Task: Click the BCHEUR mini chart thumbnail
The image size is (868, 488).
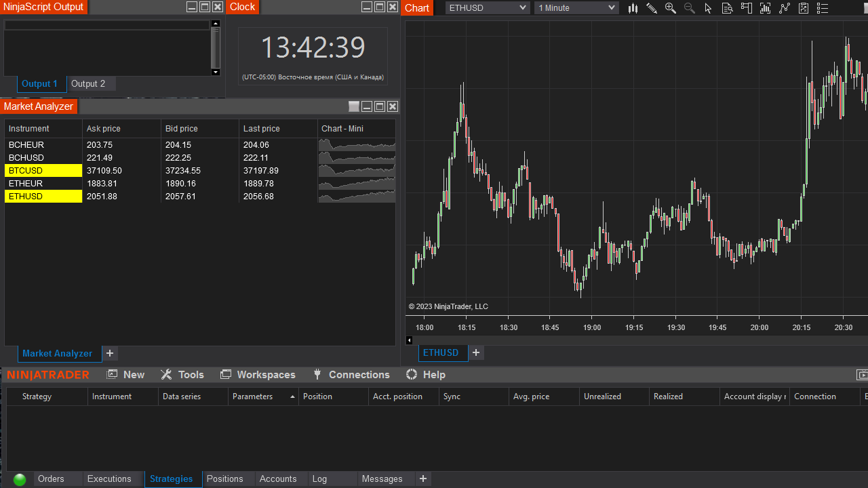Action: pos(357,145)
